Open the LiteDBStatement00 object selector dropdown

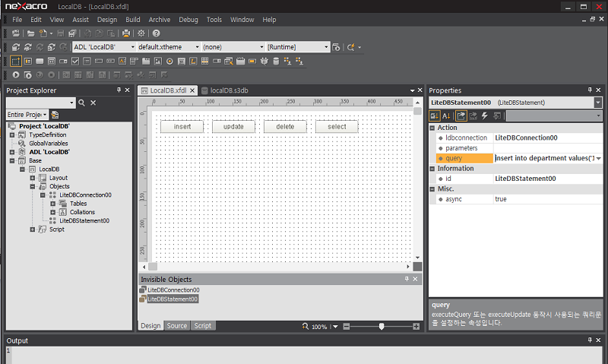(598, 103)
